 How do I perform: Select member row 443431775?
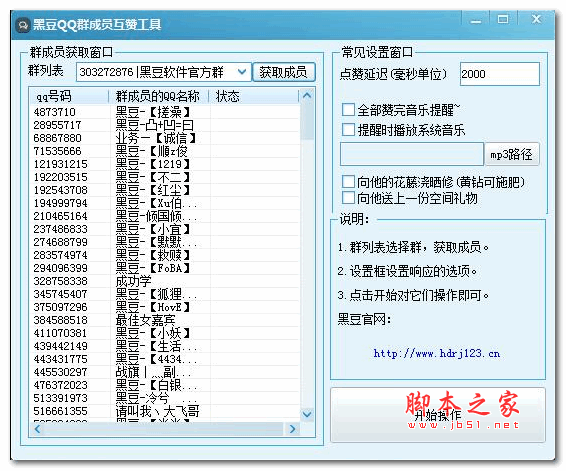[x=165, y=359]
